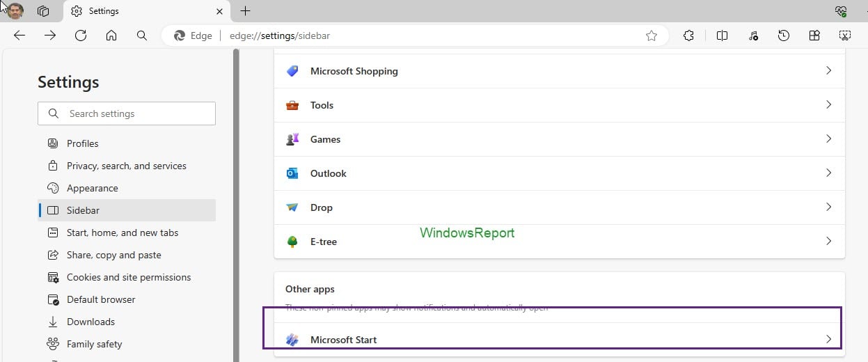Screen dimensions: 868x362
Task: Click the Tools toolbox icon
Action: coord(292,105)
